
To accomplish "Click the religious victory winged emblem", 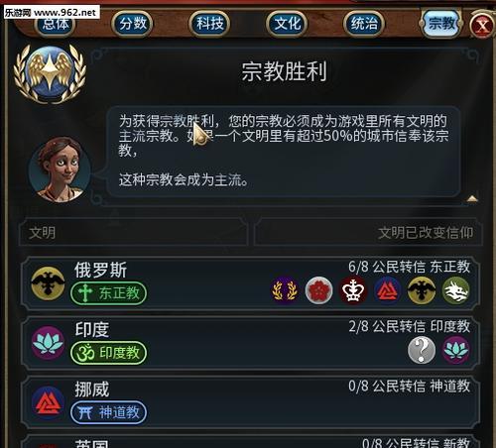I will pos(50,73).
